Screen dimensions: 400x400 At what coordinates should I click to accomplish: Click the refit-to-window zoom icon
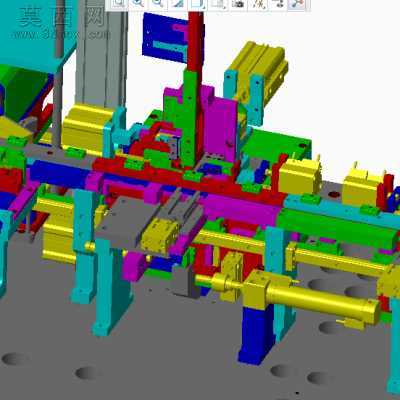click(119, 3)
